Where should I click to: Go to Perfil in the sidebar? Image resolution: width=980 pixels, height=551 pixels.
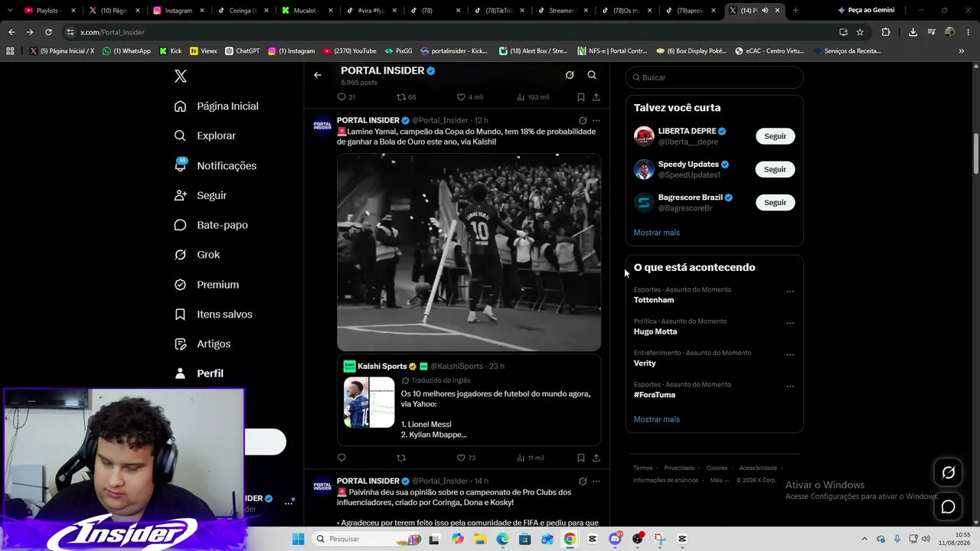(x=198, y=373)
